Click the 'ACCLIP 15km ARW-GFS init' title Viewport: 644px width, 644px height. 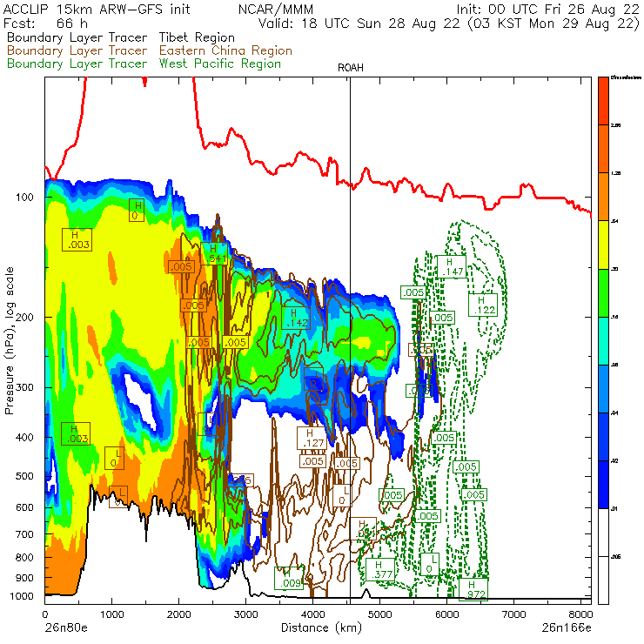pos(97,9)
